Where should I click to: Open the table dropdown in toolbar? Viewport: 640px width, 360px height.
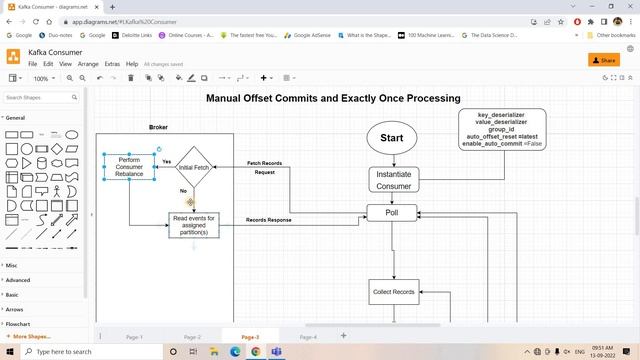289,78
